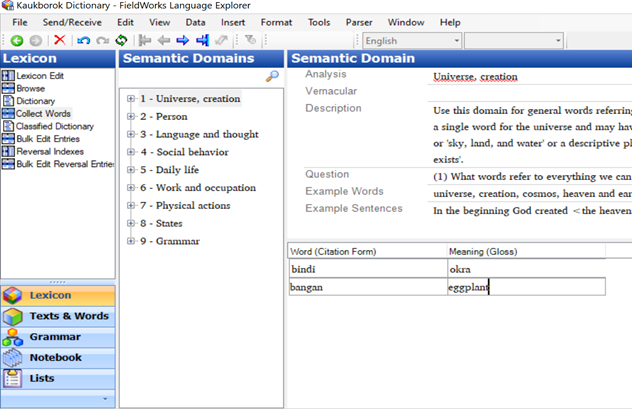Open Bulk Edit Reversal Entries view

58,164
